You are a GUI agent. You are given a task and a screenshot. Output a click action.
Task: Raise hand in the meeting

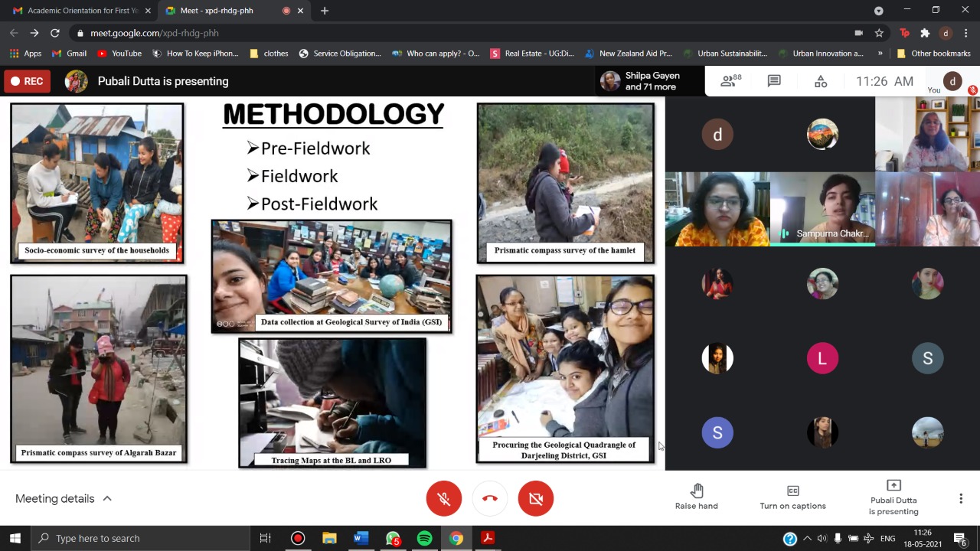[x=696, y=497]
